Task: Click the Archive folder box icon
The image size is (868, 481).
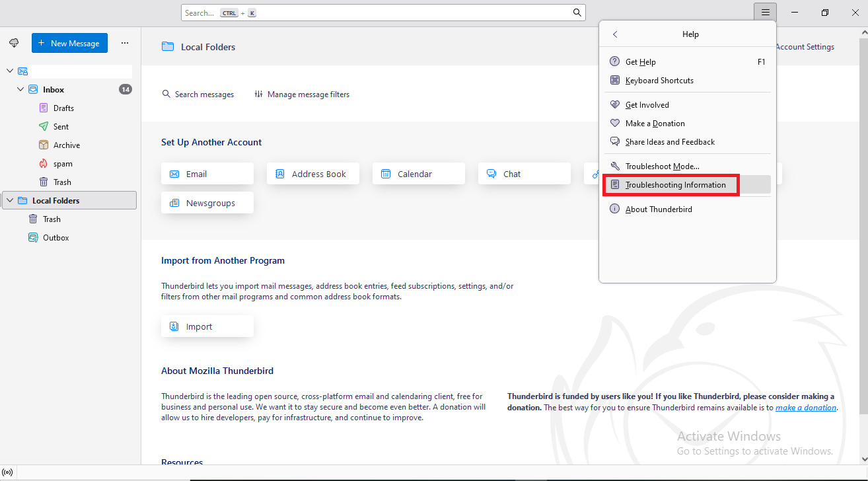Action: [44, 145]
